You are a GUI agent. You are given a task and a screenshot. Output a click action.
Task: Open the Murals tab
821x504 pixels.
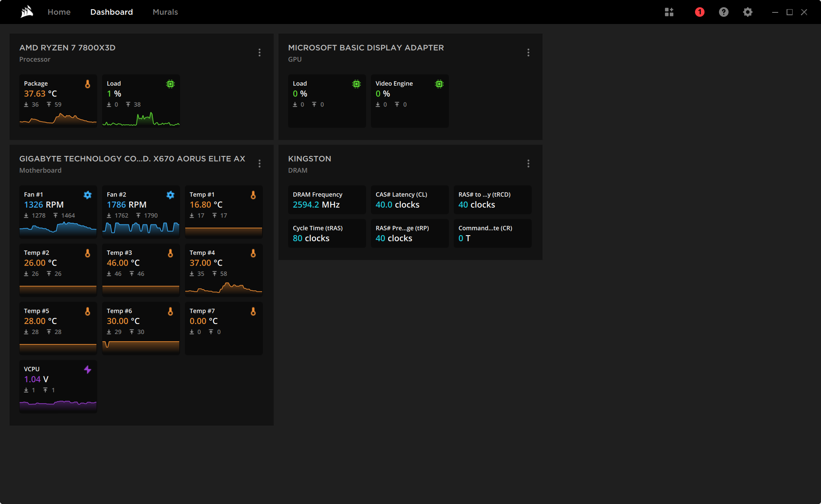point(165,12)
